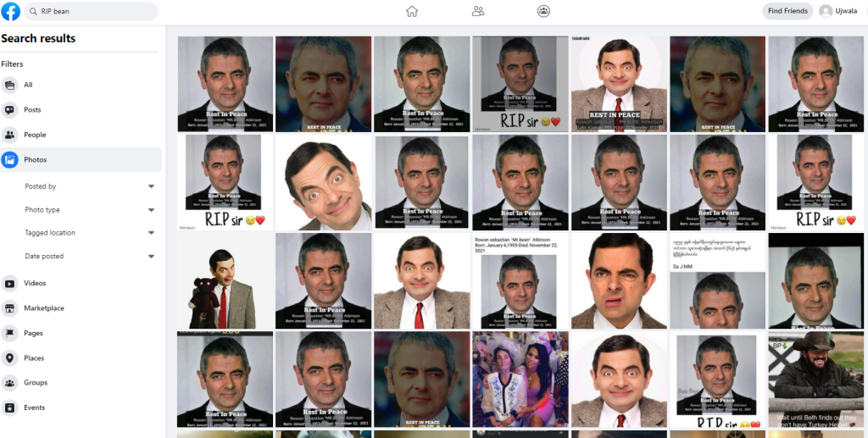Image resolution: width=868 pixels, height=438 pixels.
Task: Click the Find Friends button
Action: tap(787, 11)
